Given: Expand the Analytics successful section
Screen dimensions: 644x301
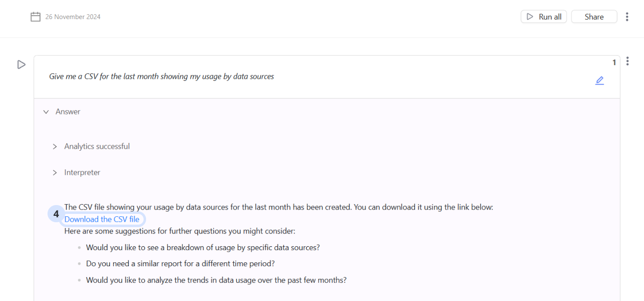Looking at the screenshot, I should coord(55,146).
